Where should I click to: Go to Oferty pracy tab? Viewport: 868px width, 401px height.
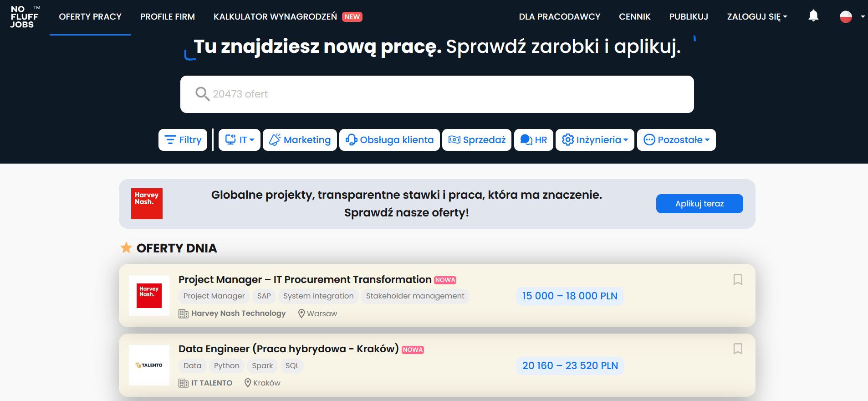tap(90, 17)
